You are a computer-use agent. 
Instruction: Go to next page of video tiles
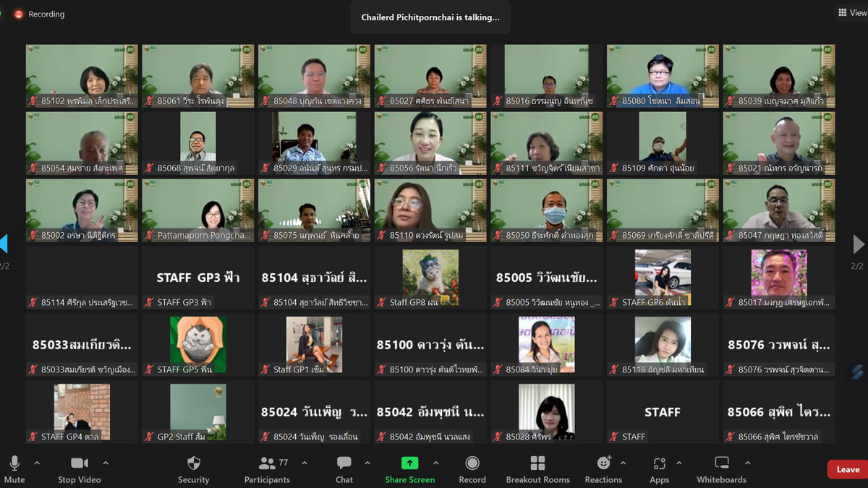tap(859, 244)
